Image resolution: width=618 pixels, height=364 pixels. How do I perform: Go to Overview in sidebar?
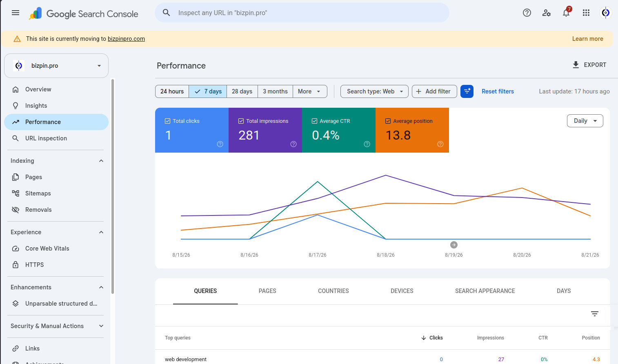coord(56,89)
